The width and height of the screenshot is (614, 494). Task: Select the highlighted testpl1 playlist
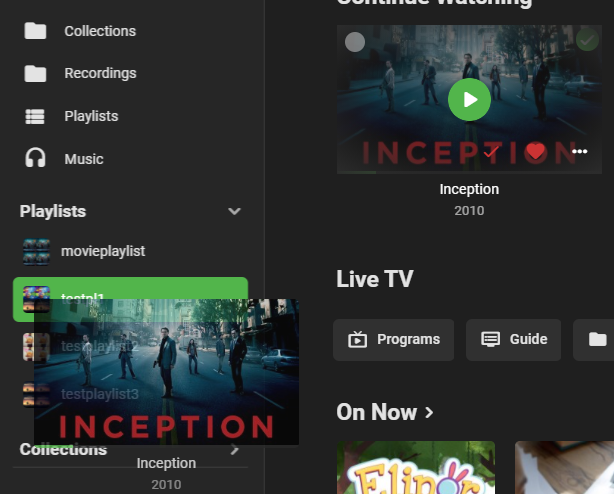pos(130,299)
